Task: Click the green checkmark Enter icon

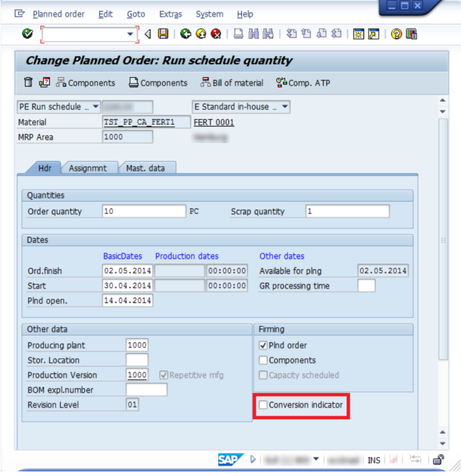Action: click(28, 34)
